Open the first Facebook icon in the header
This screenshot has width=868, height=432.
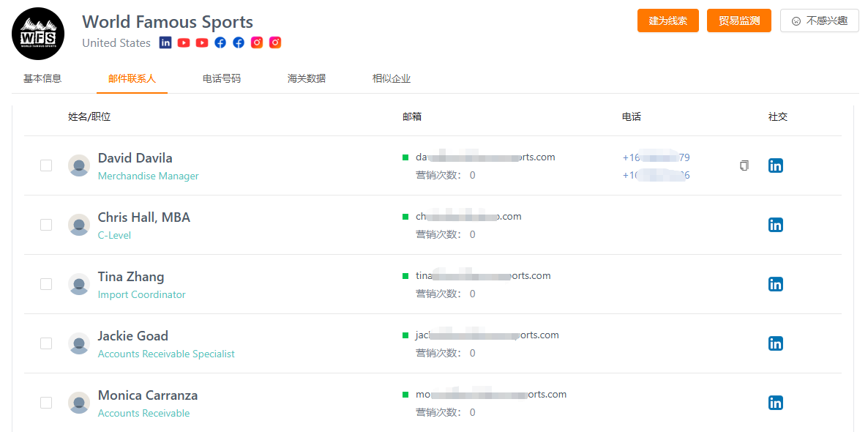coord(220,42)
